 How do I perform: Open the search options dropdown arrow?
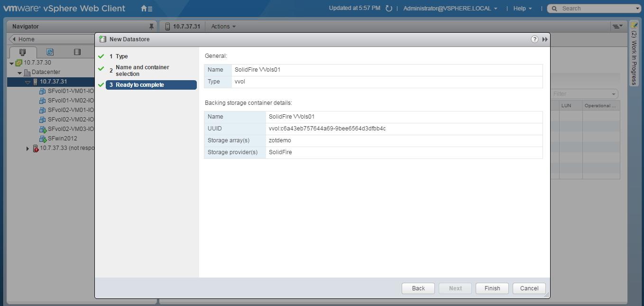[x=637, y=9]
